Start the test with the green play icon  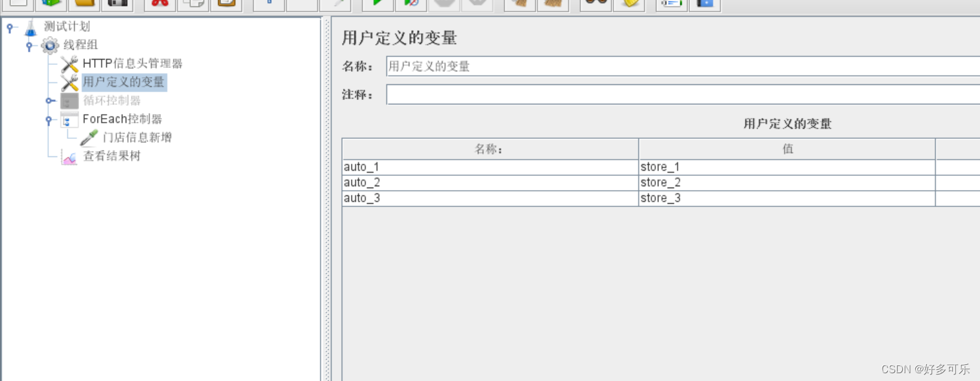click(379, 5)
